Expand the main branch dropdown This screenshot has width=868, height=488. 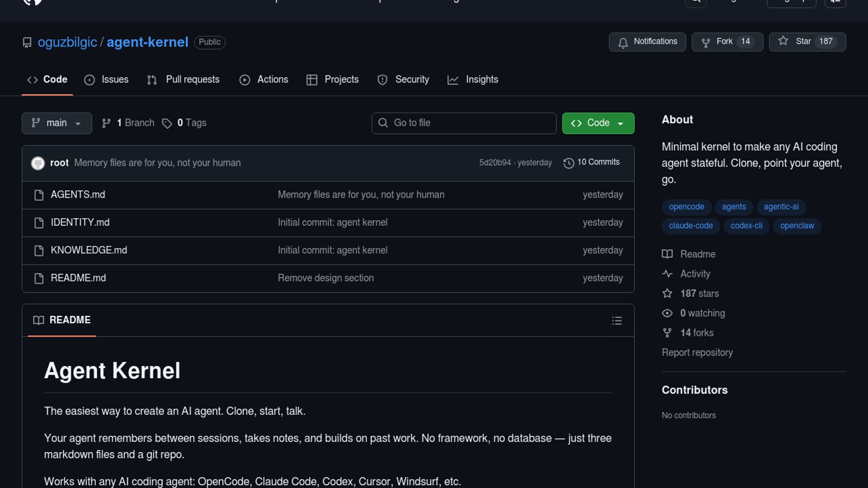coord(57,123)
